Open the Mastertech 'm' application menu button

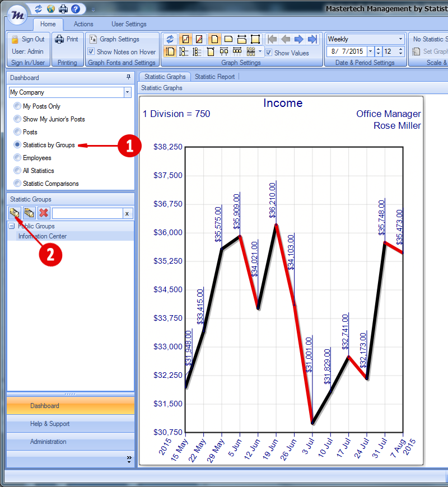(x=17, y=15)
